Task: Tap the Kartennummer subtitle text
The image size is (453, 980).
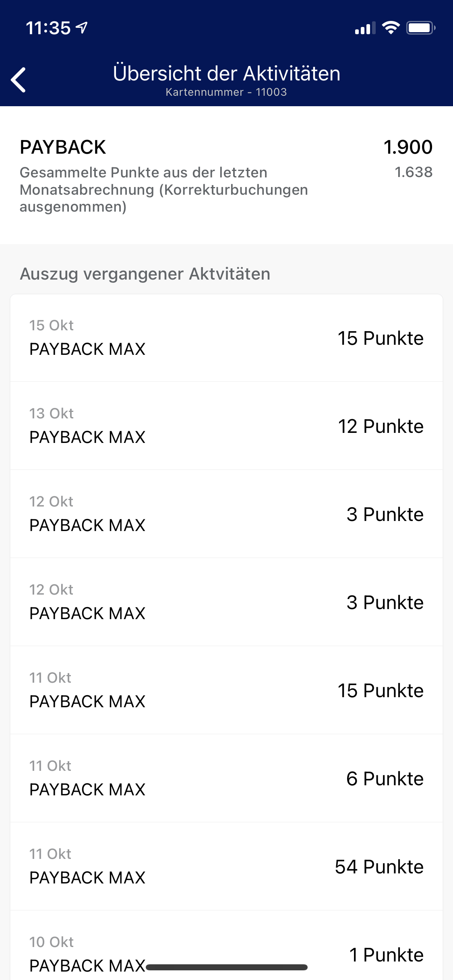Action: [226, 92]
